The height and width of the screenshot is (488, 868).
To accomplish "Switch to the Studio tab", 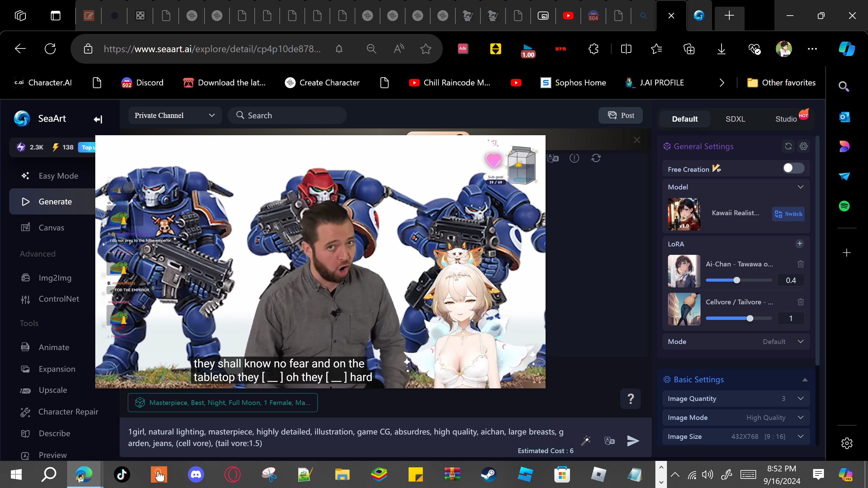I will click(786, 119).
